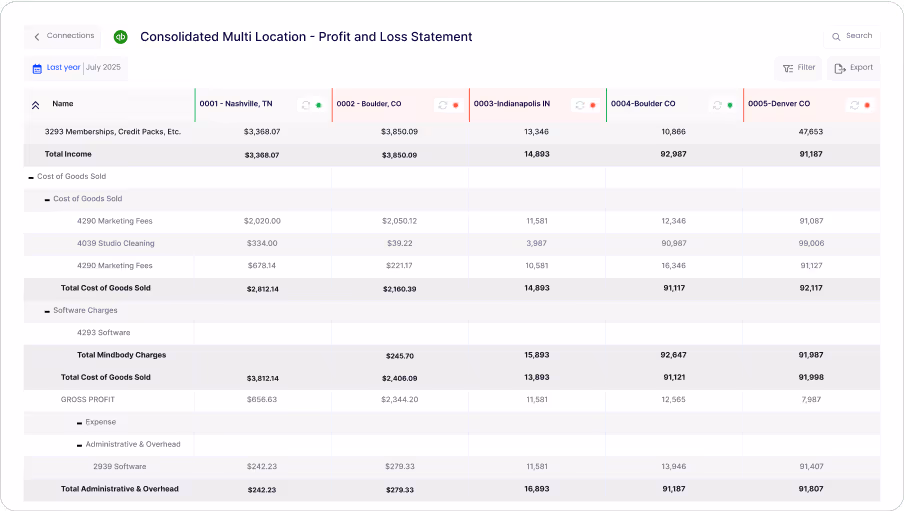Click sync icon in 0003-Indianapolis IN header

pos(580,104)
